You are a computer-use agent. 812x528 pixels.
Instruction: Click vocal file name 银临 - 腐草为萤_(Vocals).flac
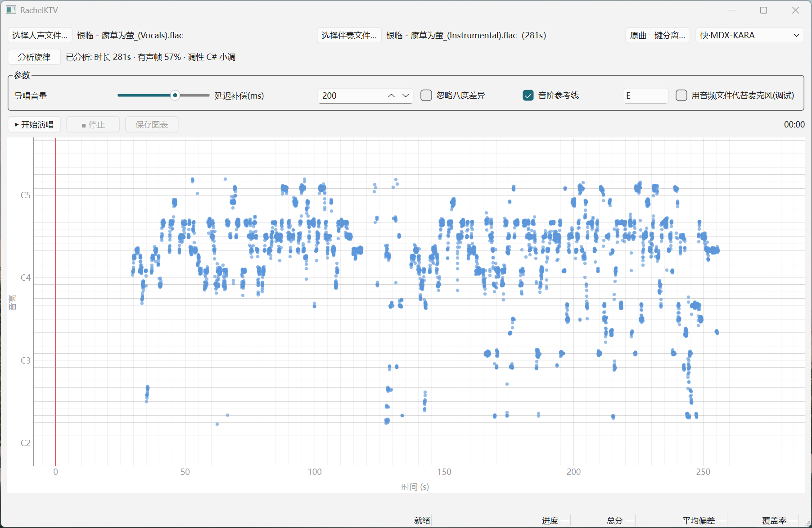[x=130, y=35]
